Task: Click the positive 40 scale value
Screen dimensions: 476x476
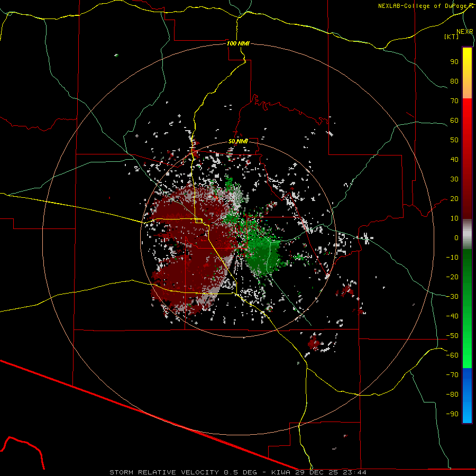Action: [x=454, y=160]
